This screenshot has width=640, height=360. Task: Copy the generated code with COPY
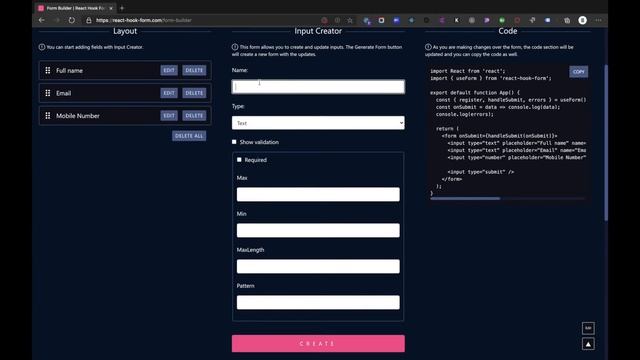(578, 71)
